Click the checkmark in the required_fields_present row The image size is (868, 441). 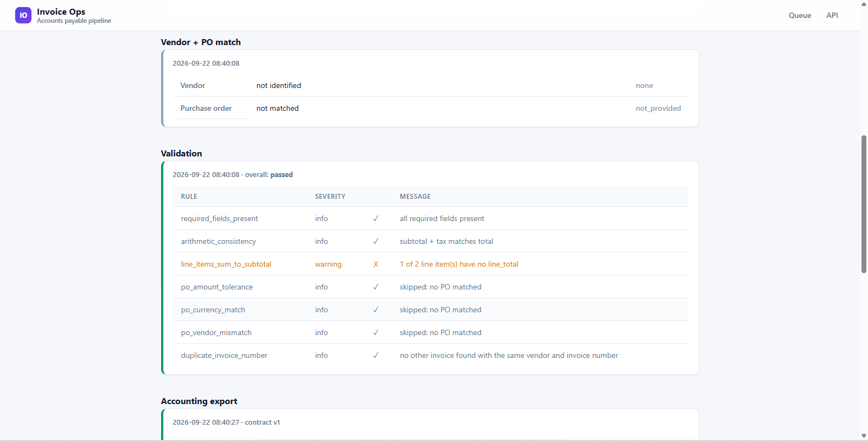375,218
